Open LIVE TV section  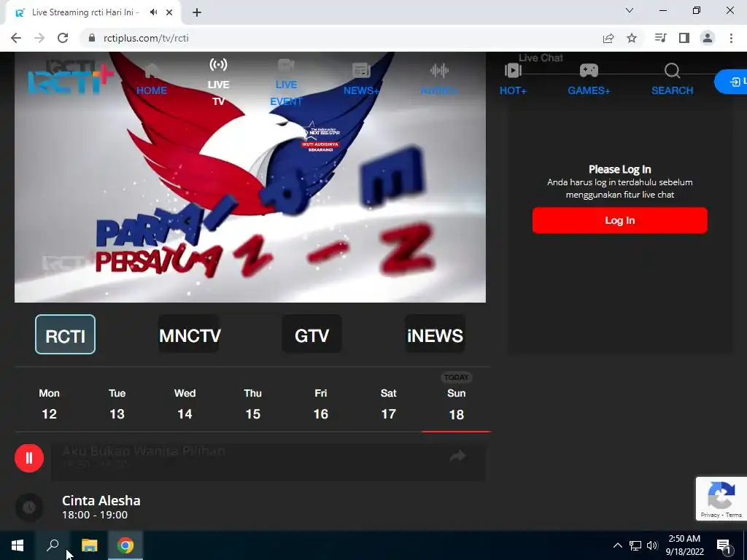click(218, 82)
